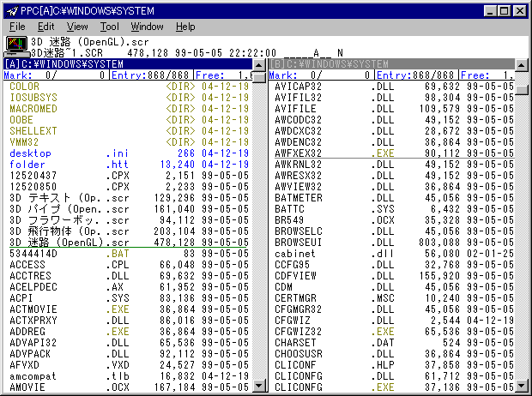Click the computer drive icon beside file info

[x=15, y=45]
